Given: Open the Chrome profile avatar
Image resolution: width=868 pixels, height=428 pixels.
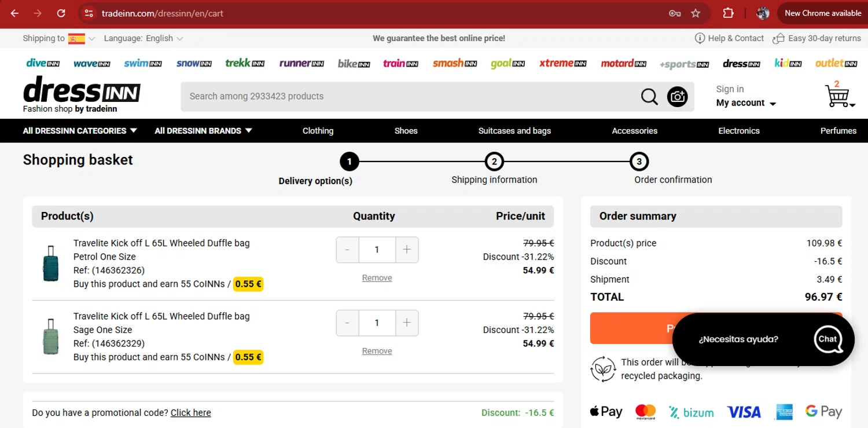Looking at the screenshot, I should [x=763, y=13].
